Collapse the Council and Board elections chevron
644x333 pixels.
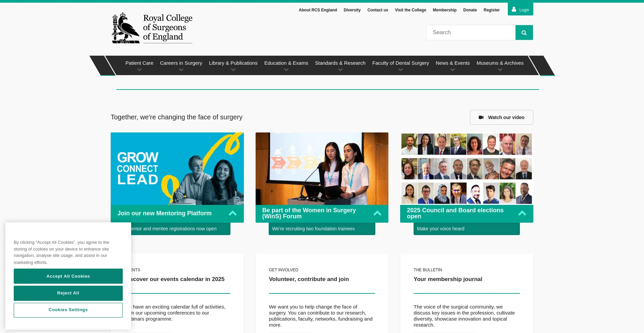coord(522,213)
